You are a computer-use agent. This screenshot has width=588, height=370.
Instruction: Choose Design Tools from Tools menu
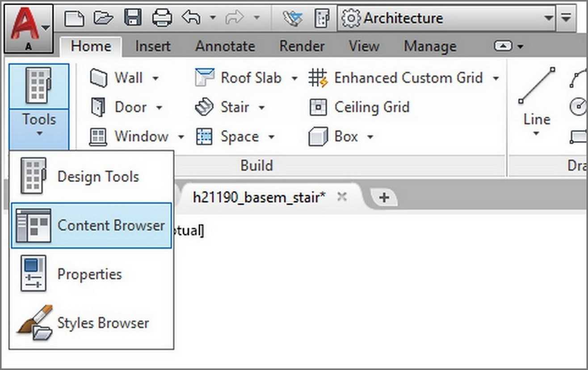[91, 176]
